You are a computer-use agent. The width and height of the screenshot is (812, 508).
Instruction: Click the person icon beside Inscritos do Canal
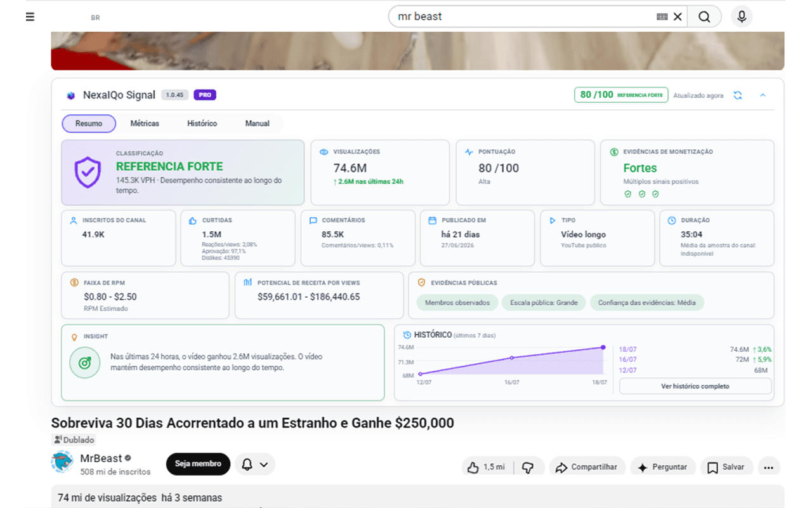pyautogui.click(x=74, y=220)
